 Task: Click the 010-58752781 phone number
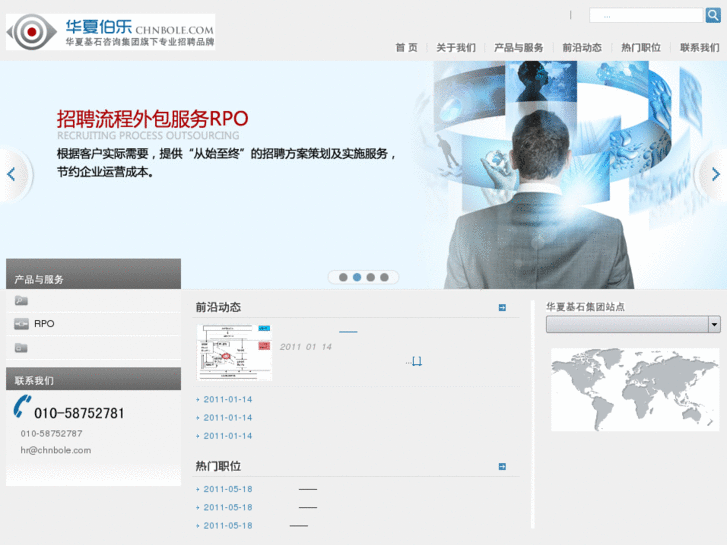(x=79, y=413)
